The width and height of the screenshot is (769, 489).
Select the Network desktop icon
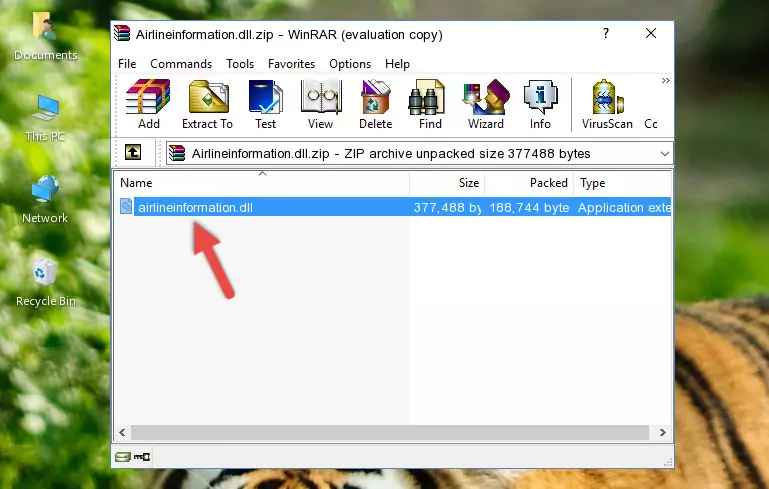click(45, 199)
